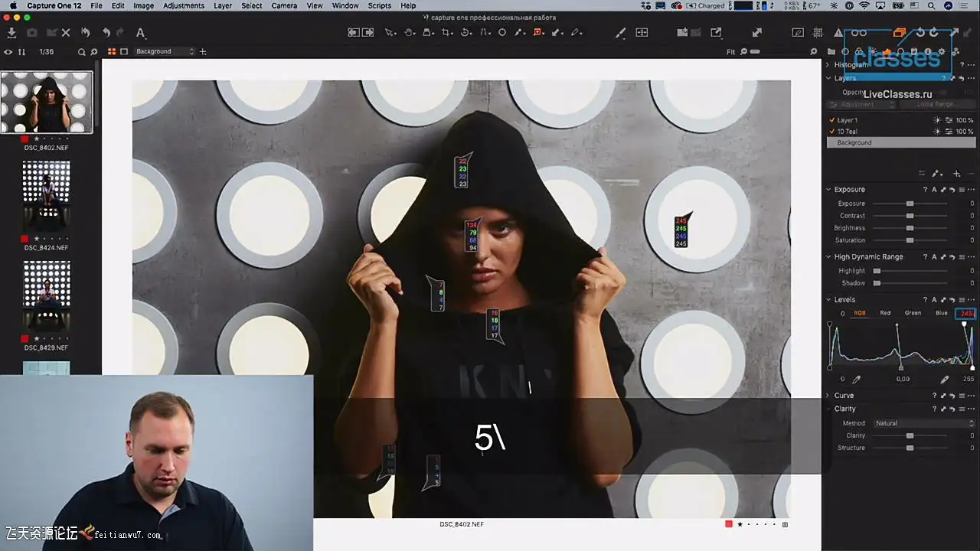Collapse the Levels panel
The image size is (980, 551).
(828, 299)
